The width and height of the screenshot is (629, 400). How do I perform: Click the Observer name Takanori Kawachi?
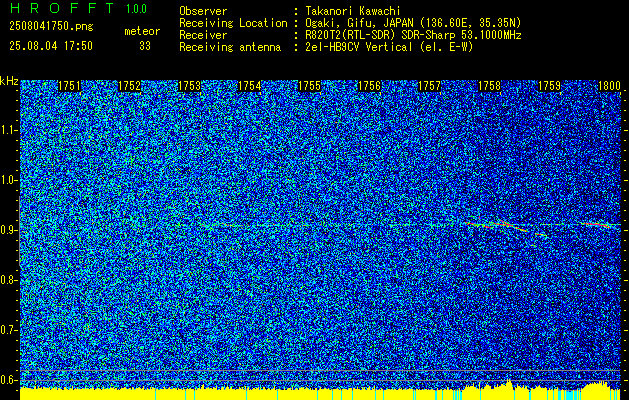353,11
